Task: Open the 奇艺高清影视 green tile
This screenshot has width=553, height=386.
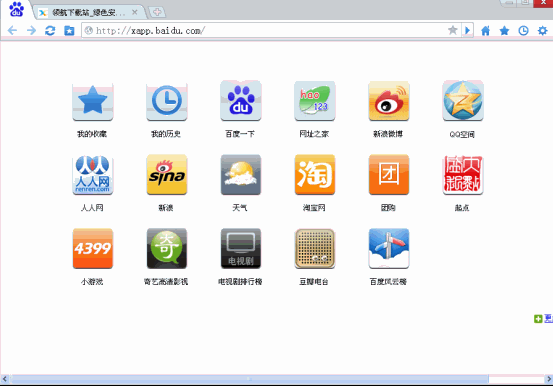Action: (167, 248)
